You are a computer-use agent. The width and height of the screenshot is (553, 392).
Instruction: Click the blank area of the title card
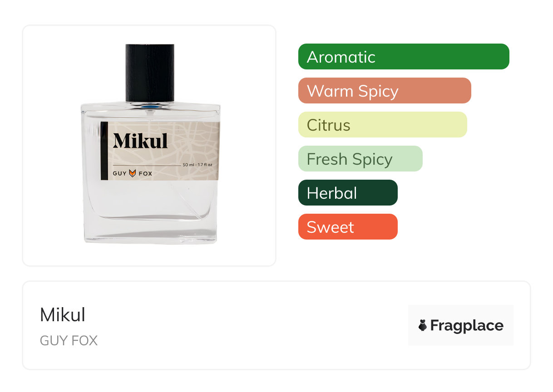click(x=254, y=325)
